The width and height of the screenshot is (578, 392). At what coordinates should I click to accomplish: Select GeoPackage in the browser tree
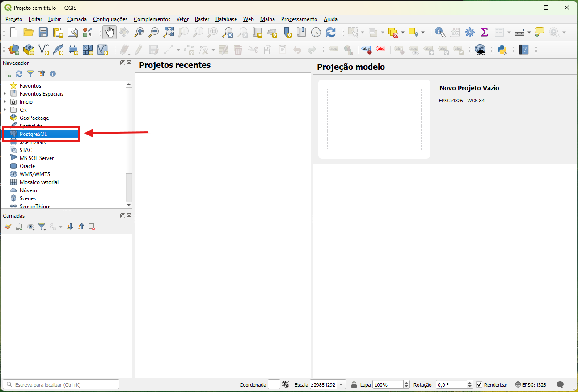(x=34, y=118)
